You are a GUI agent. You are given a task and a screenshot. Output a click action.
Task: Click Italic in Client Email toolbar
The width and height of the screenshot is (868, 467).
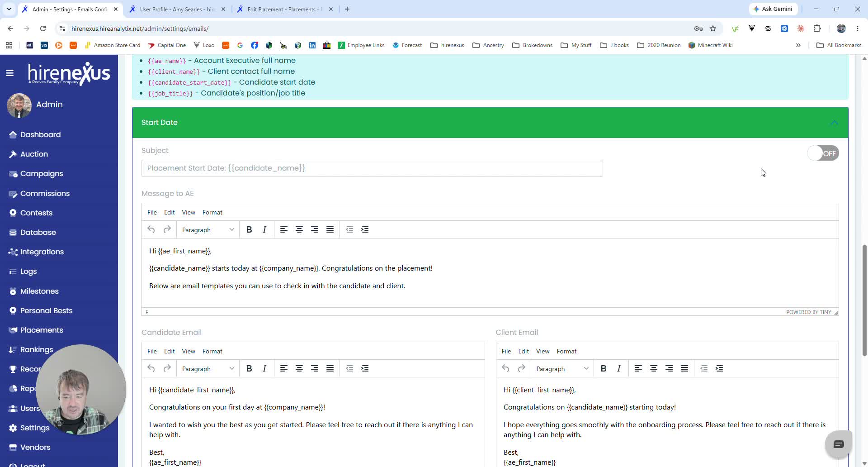pyautogui.click(x=619, y=369)
